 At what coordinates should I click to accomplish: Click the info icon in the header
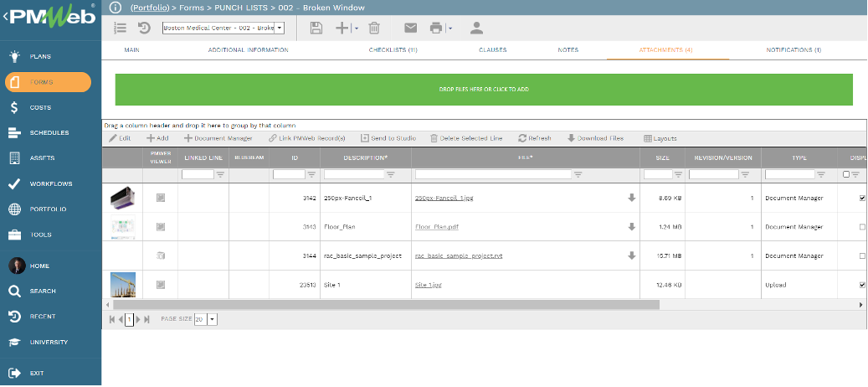pos(116,8)
